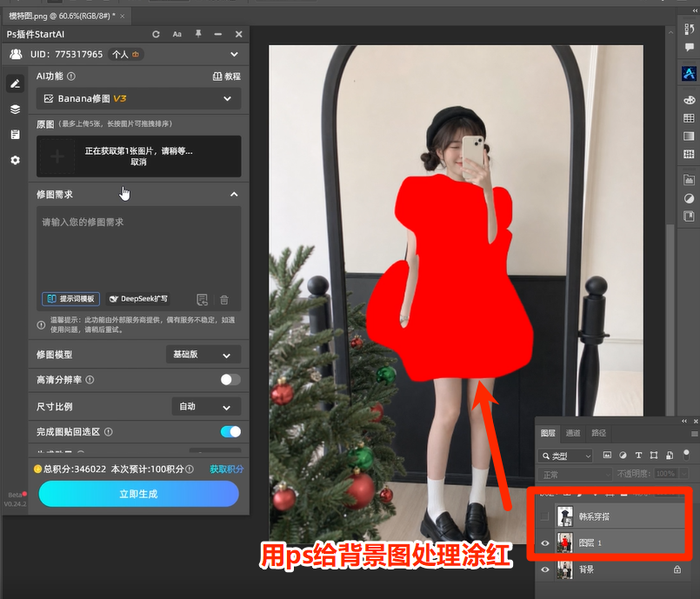
Task: Click the 立即生成 generate button
Action: [139, 494]
